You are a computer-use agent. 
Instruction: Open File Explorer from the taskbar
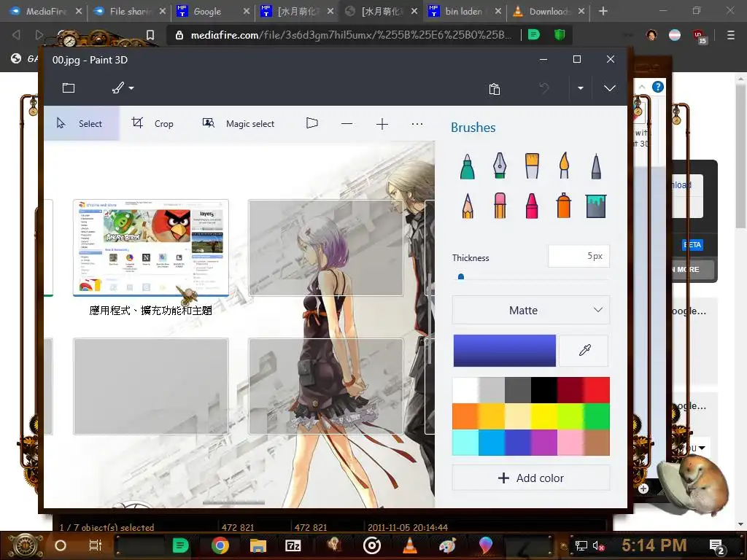coord(258,545)
